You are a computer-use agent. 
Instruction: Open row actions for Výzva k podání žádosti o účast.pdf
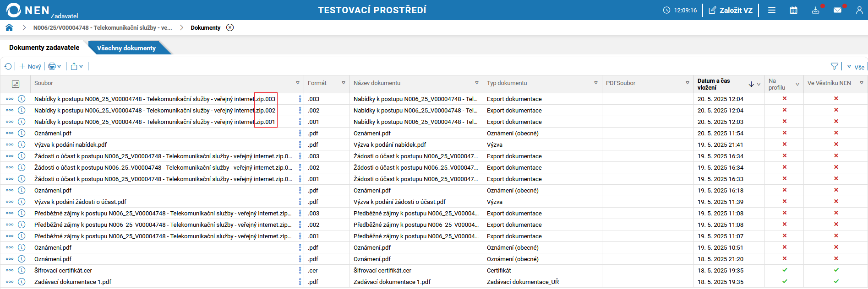pos(10,202)
